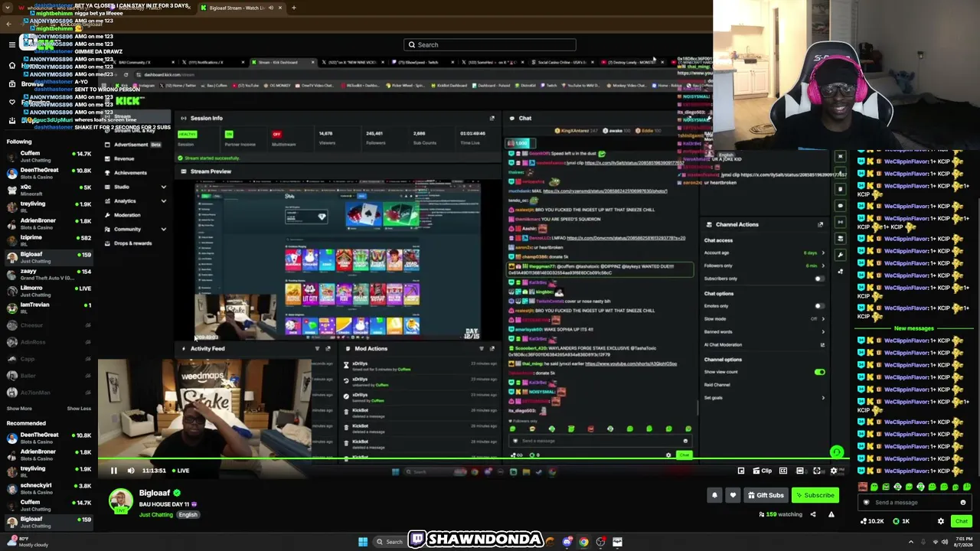
Task: Filter Mod Actions in streamed dashboard
Action: (x=482, y=348)
